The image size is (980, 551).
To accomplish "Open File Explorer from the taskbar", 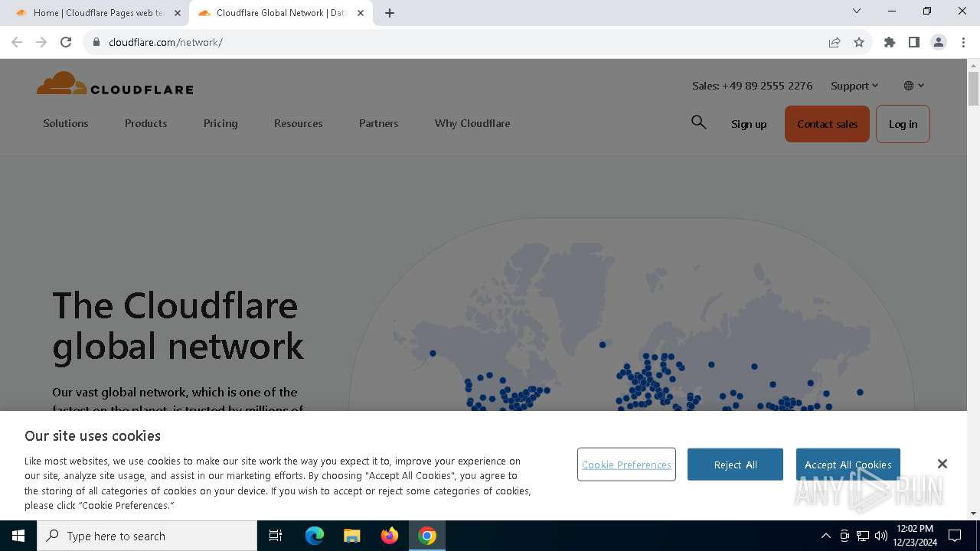I will [x=352, y=536].
